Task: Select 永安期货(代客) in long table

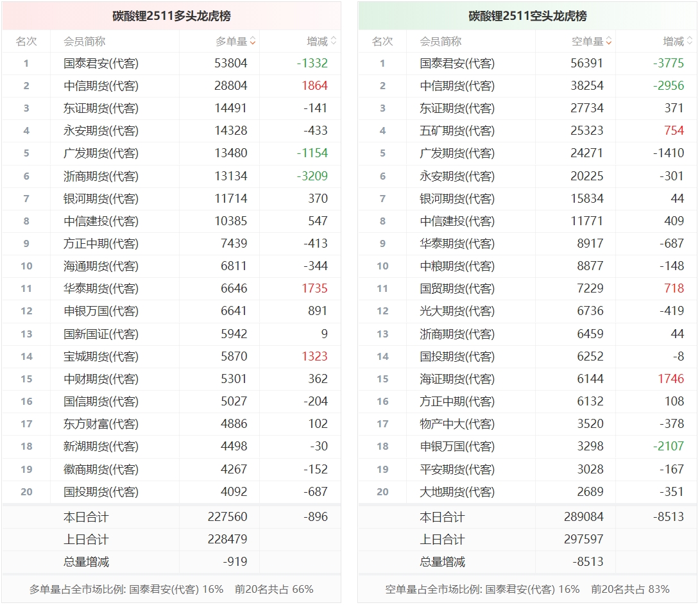Action: (x=101, y=131)
